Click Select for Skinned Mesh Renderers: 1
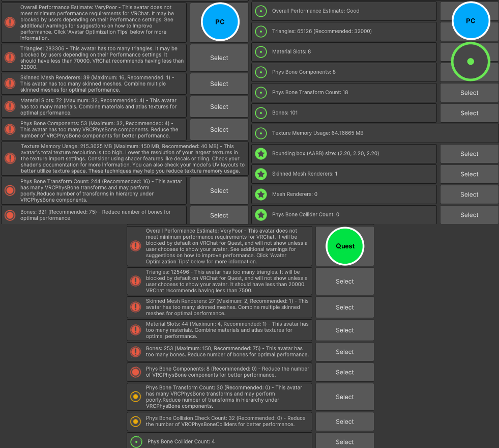 click(469, 174)
